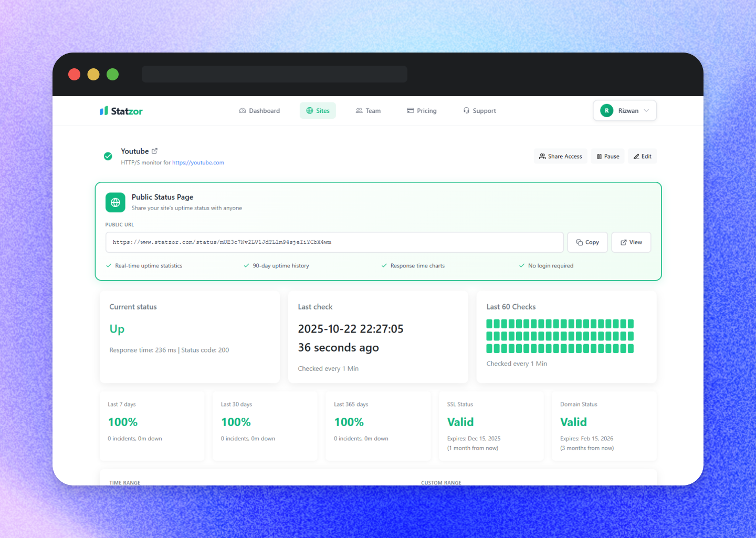Open Youtube via the external link icon
Screen dimensions: 756x538
[x=155, y=151]
